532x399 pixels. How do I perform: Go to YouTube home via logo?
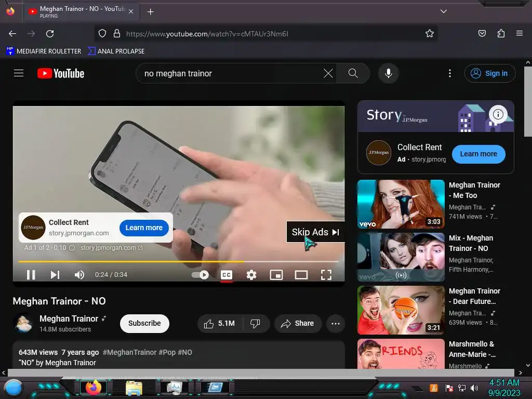61,73
